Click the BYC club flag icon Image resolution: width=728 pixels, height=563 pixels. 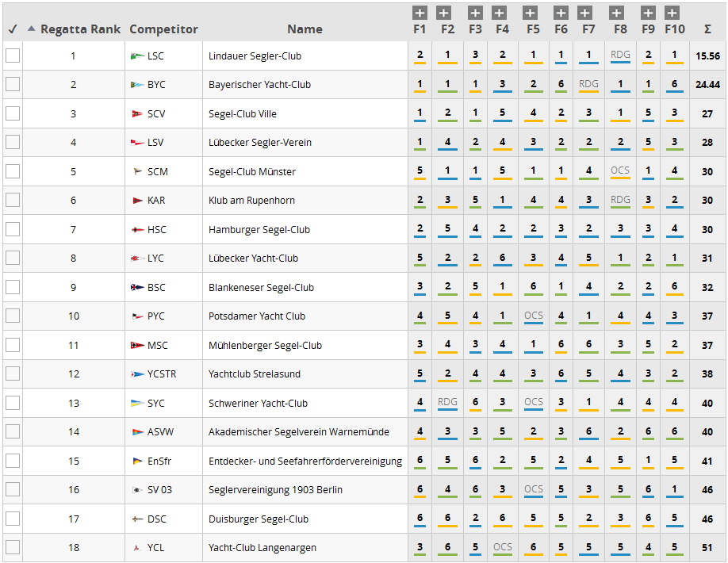coord(137,85)
